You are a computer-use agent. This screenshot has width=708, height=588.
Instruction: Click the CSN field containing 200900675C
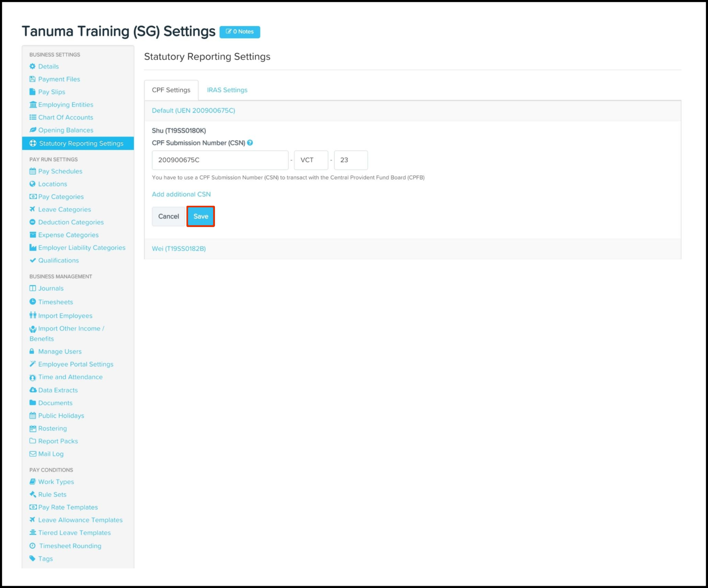coord(220,160)
